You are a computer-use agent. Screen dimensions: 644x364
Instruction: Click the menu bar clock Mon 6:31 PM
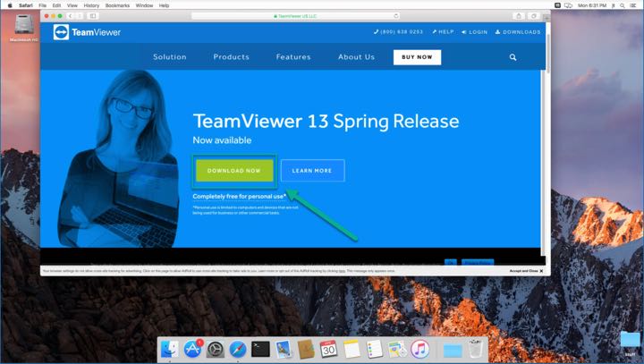592,5
